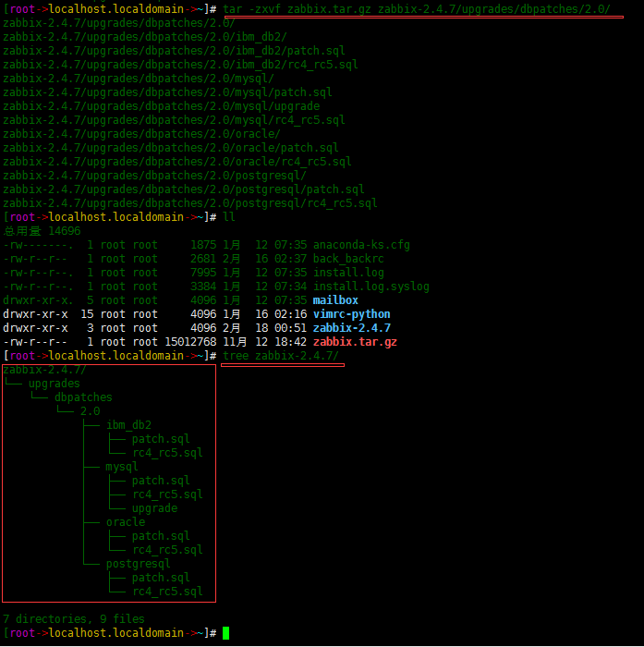Click output line ending in 2.0/oracle/
Screen dimensions: 644x647
(x=141, y=134)
